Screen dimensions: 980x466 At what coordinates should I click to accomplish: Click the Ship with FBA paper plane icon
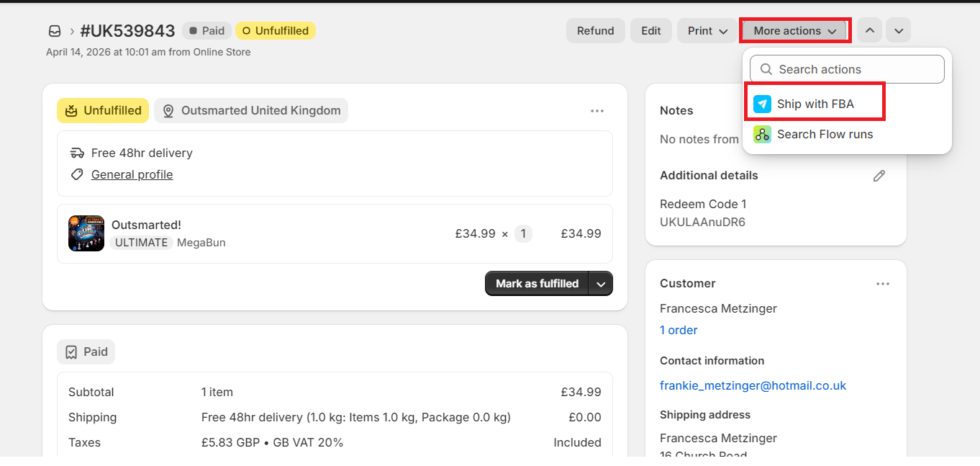tap(762, 104)
